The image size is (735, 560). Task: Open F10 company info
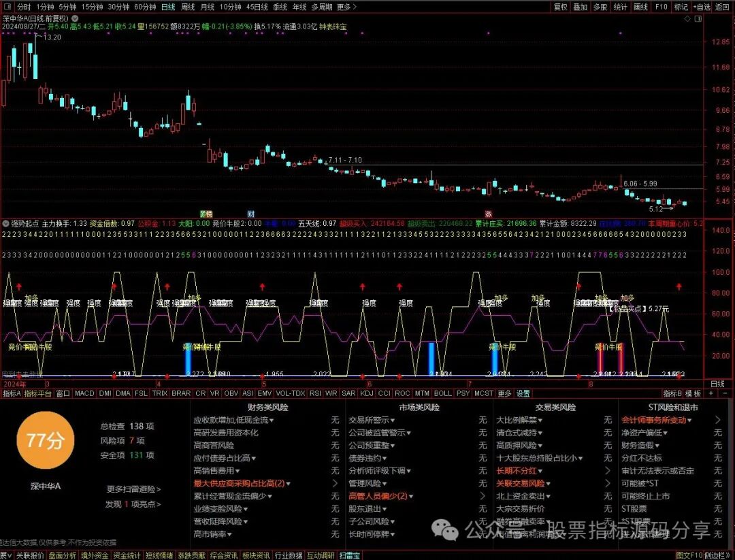661,7
